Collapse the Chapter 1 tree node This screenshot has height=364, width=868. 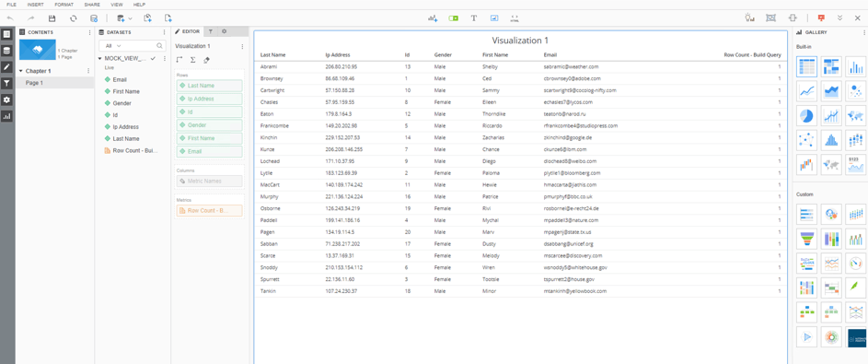click(21, 71)
